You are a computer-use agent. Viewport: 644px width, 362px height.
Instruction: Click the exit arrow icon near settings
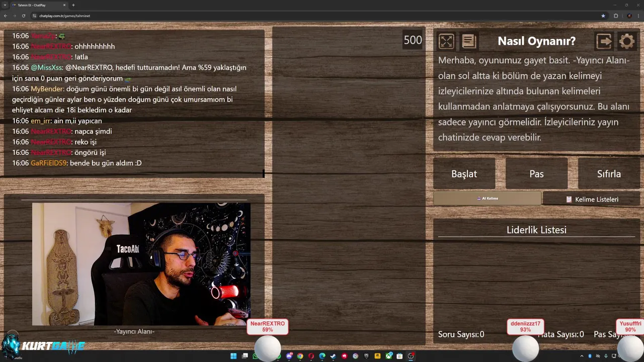coord(604,41)
